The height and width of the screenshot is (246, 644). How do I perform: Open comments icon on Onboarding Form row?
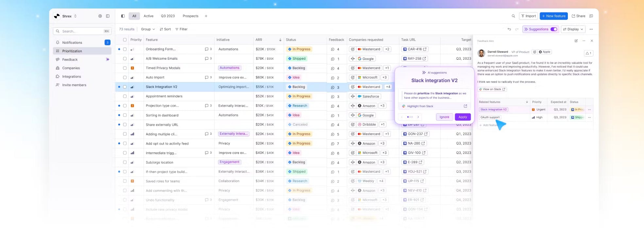(x=207, y=49)
